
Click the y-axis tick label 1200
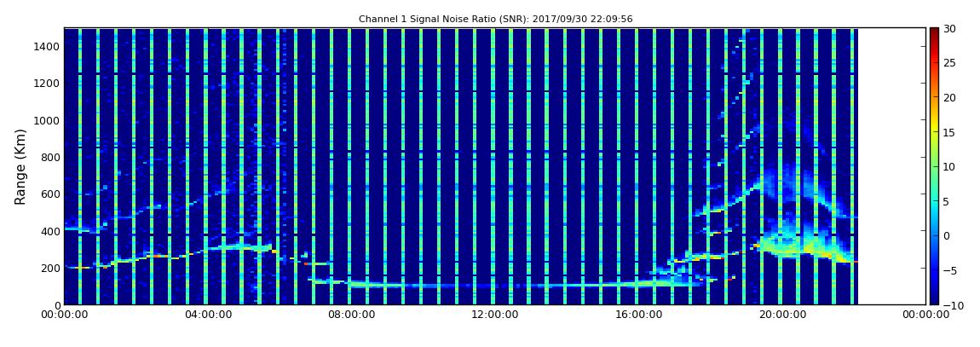pyautogui.click(x=48, y=84)
